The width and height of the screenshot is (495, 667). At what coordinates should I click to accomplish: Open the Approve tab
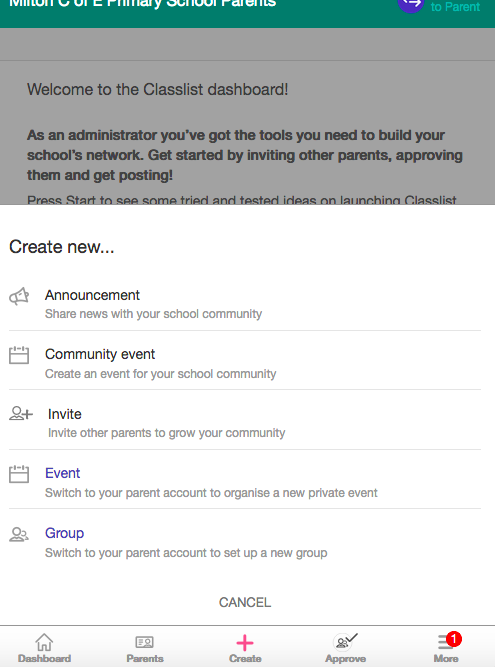point(345,647)
